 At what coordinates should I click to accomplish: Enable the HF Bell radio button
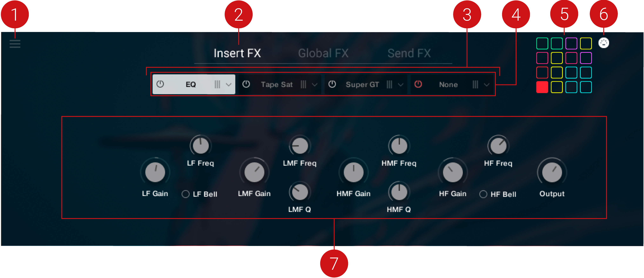pos(483,194)
